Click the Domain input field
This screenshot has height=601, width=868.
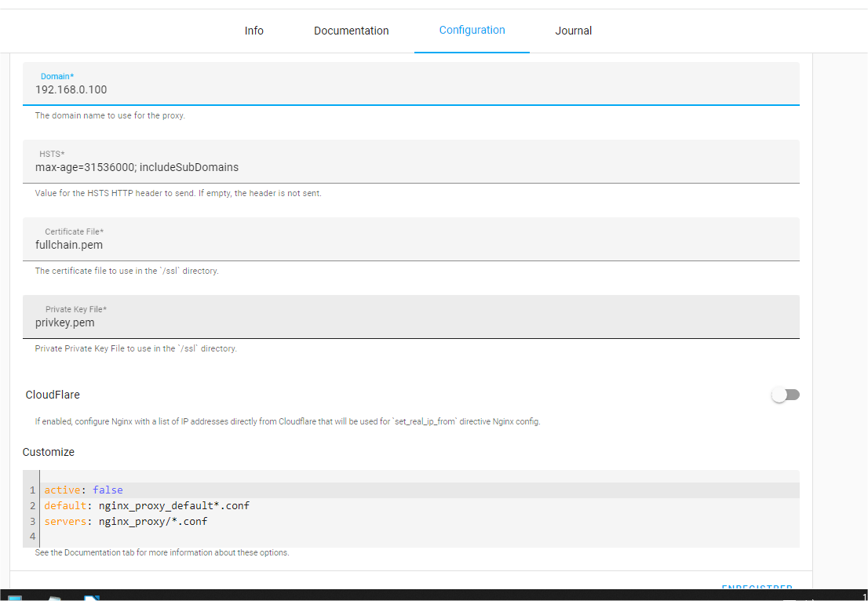(410, 89)
